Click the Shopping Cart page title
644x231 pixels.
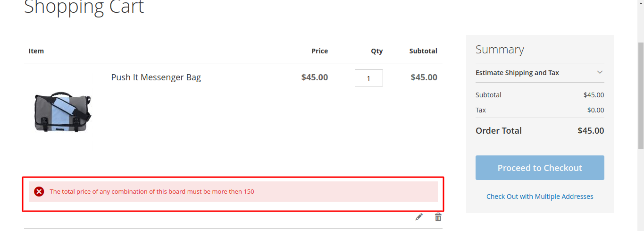(x=84, y=7)
